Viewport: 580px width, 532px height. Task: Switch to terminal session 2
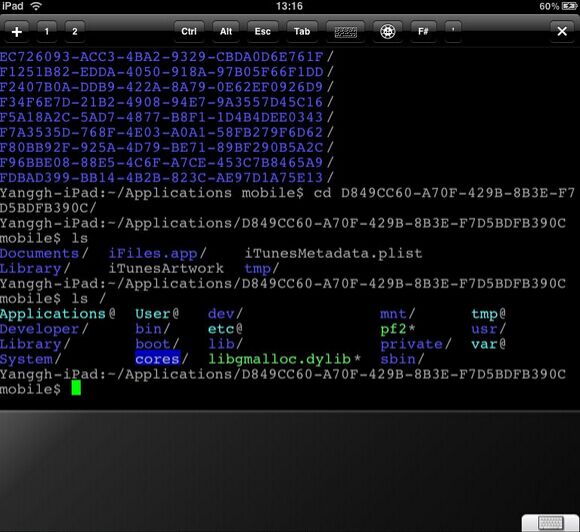point(75,32)
